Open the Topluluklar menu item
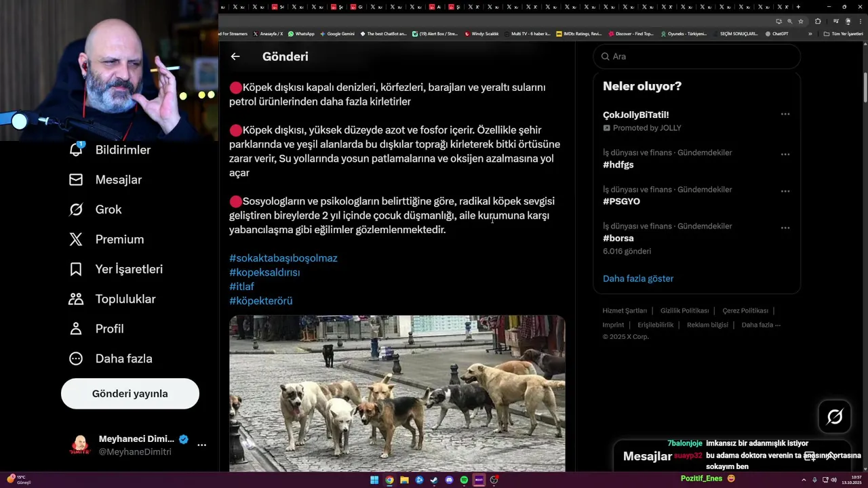Image resolution: width=868 pixels, height=488 pixels. tap(113, 299)
